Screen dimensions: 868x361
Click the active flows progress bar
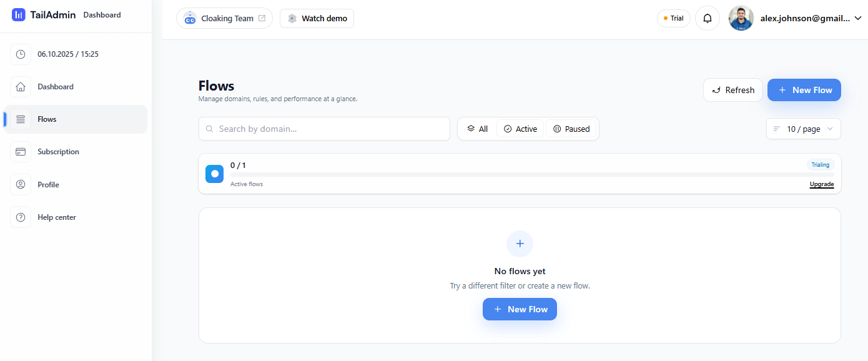pos(531,175)
